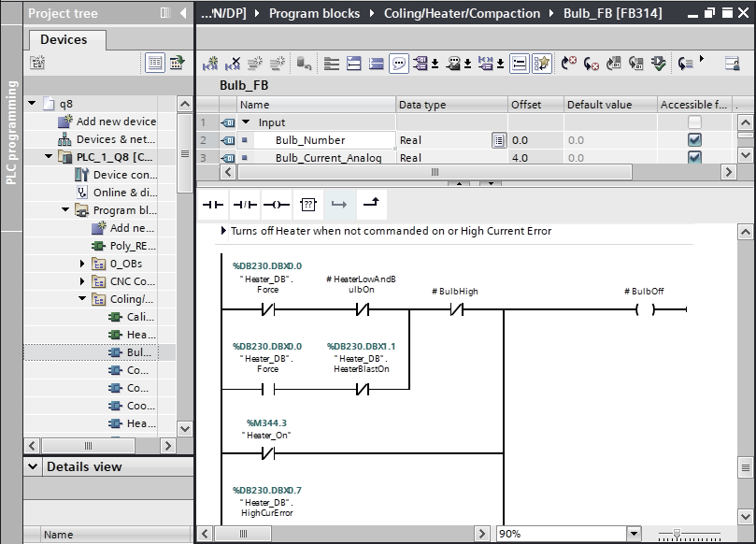Click Devices & networks tree icon
The image size is (756, 544).
(65, 139)
